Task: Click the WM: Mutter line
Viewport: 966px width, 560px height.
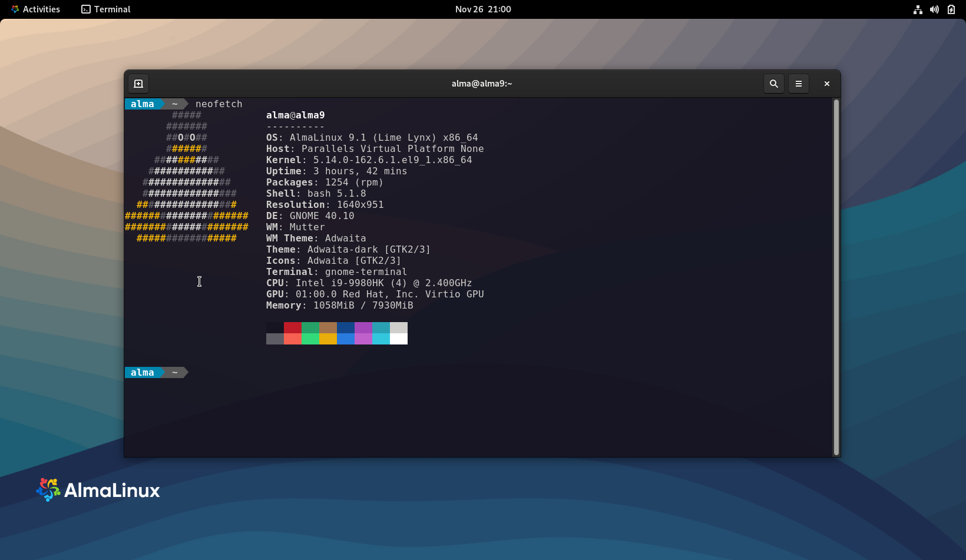Action: tap(295, 227)
